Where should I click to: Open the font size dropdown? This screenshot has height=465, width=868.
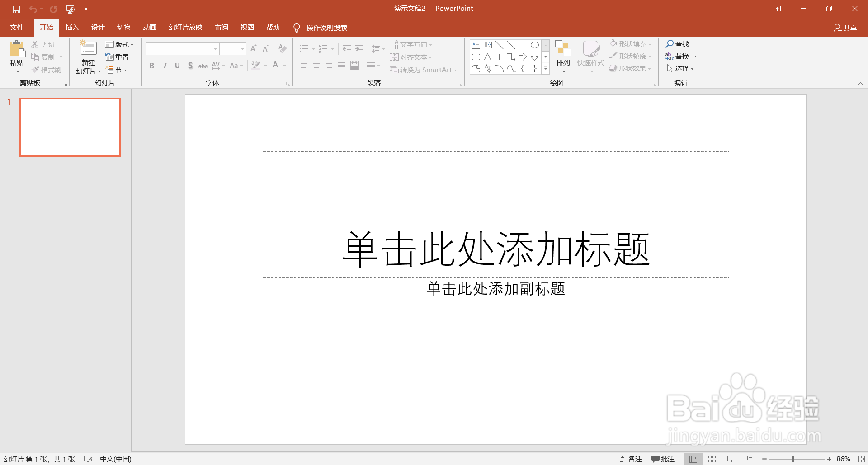coord(243,49)
